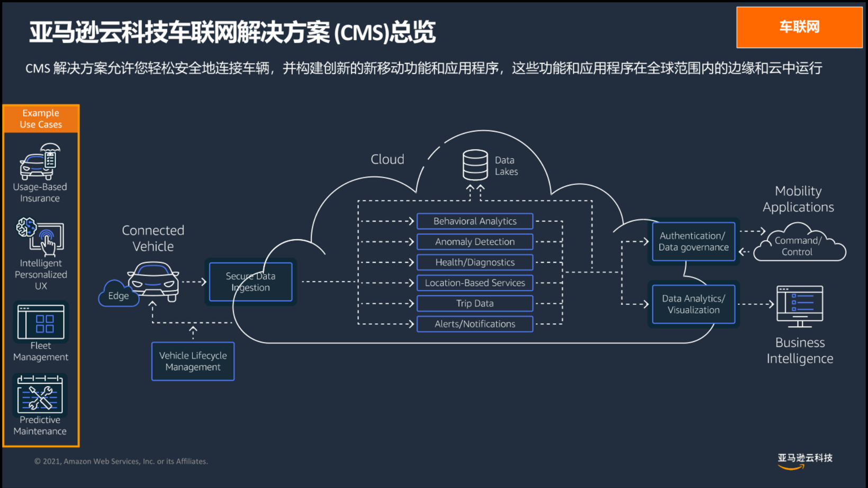Open the Fleet Management dashboard icon
The width and height of the screenshot is (868, 488).
click(41, 322)
